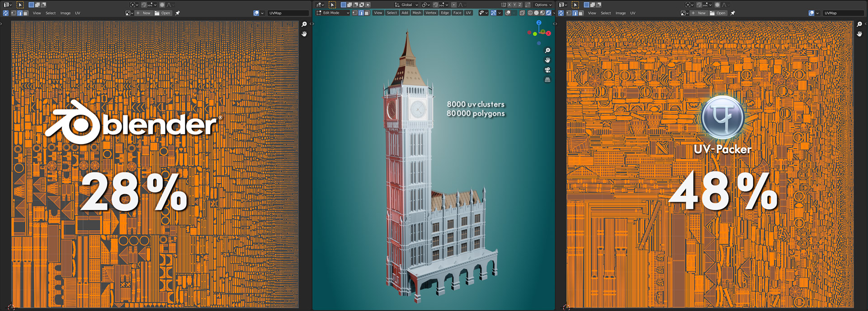The width and height of the screenshot is (868, 311).
Task: Click the UVMap name field in the left UV editor
Action: coord(288,13)
